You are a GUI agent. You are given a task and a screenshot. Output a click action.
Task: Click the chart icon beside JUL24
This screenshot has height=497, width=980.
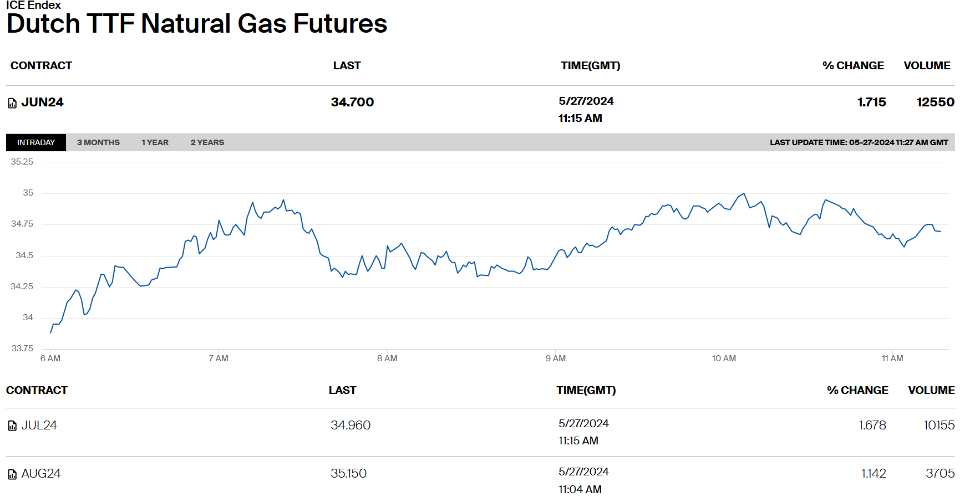12,426
